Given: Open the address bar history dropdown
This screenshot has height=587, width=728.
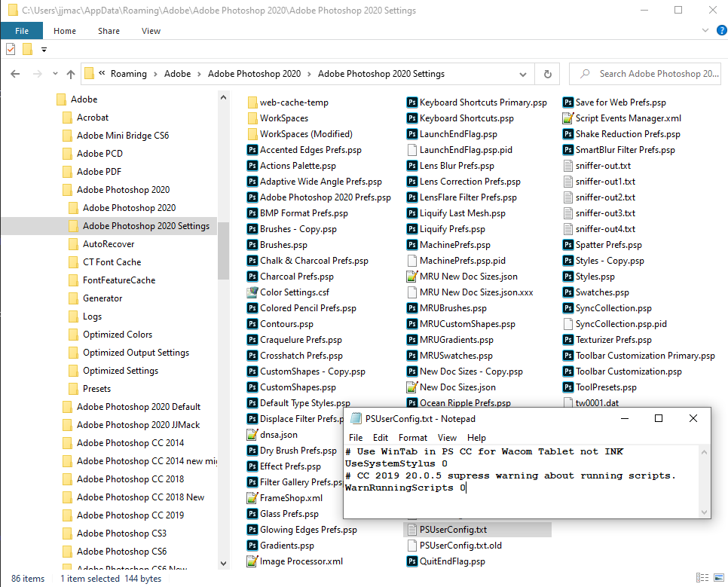Looking at the screenshot, I should [523, 75].
